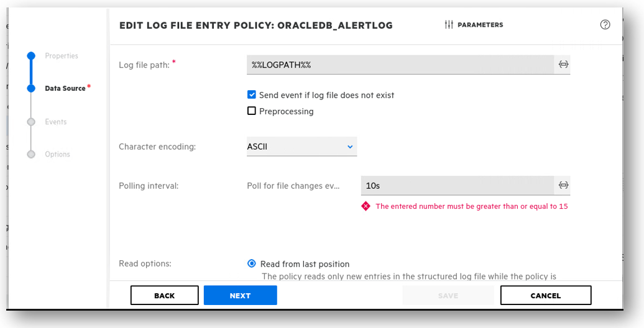Image resolution: width=644 pixels, height=328 pixels.
Task: Click parameter insert icon in Log file path
Action: [563, 65]
